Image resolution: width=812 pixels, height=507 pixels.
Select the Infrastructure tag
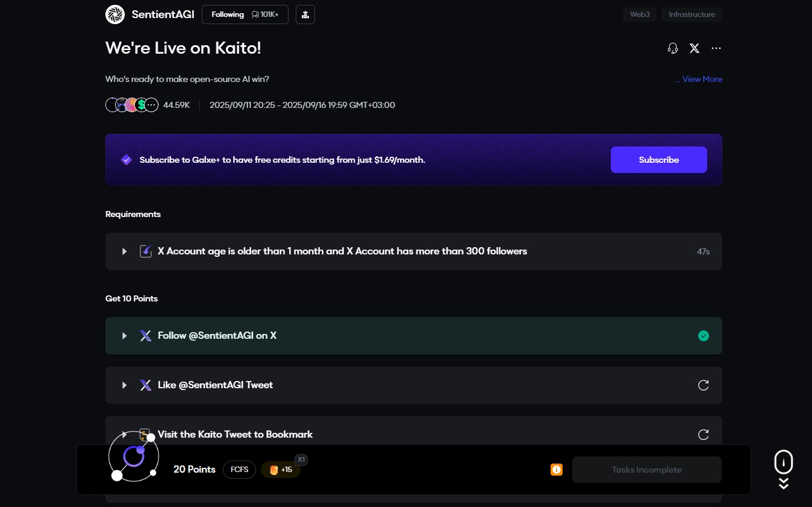[x=692, y=14]
